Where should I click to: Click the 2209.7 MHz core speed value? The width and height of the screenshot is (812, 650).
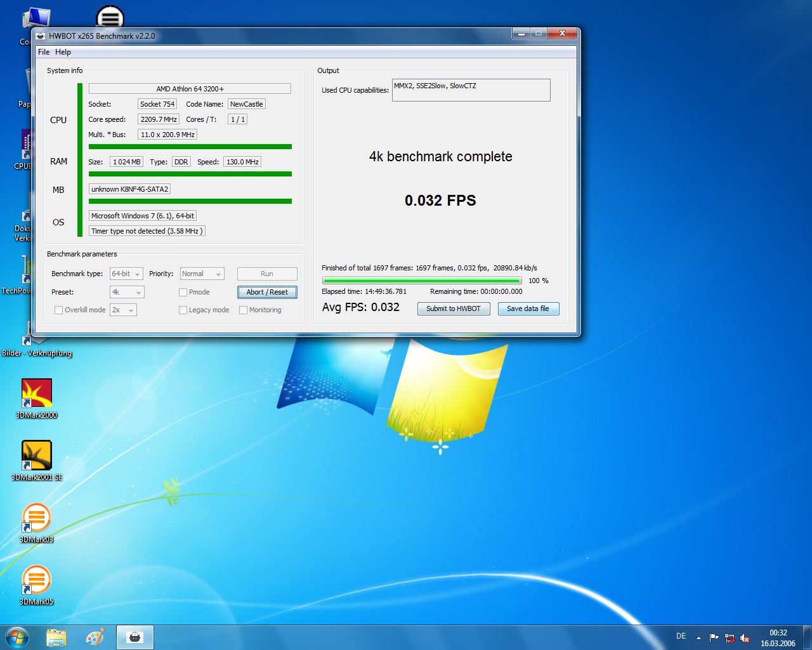159,119
